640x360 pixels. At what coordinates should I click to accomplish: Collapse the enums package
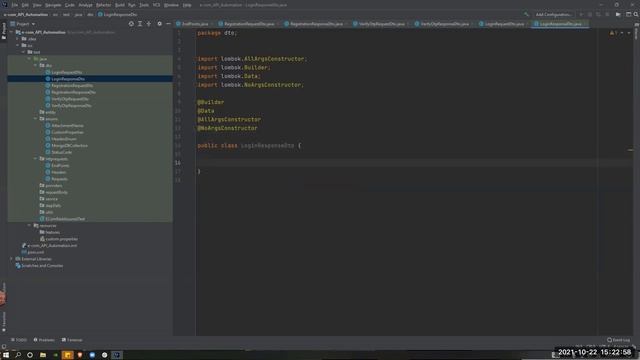[x=36, y=119]
